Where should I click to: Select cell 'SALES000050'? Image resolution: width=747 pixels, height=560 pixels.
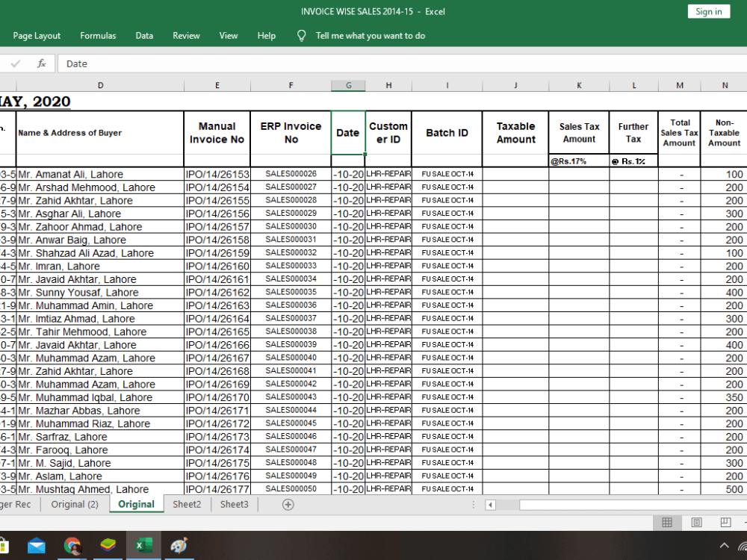[x=291, y=488]
